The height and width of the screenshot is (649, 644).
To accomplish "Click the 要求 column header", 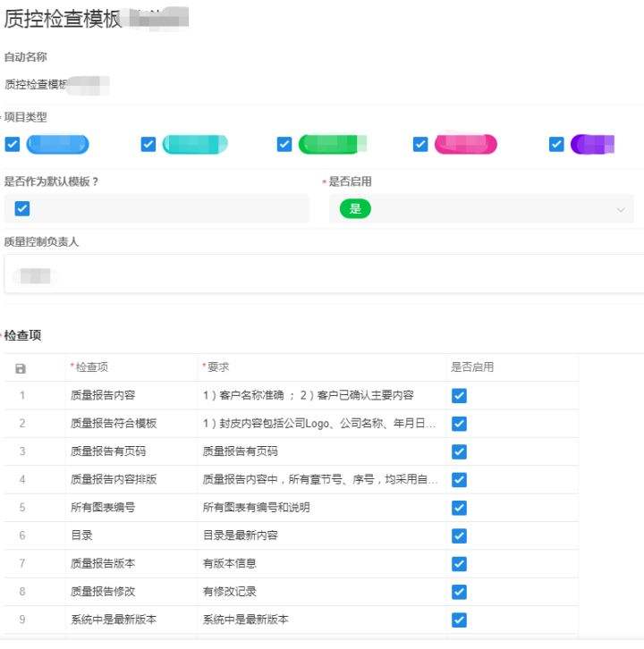I will (x=320, y=367).
